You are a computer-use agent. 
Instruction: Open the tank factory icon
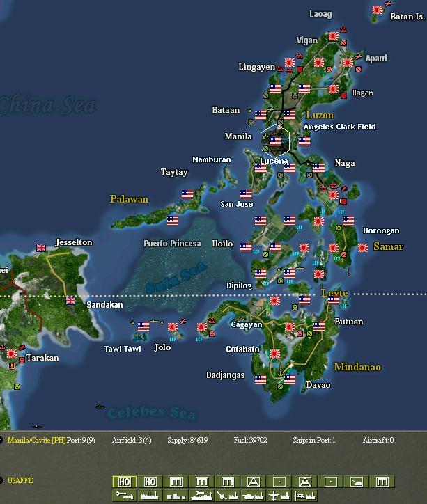[x=254, y=496]
